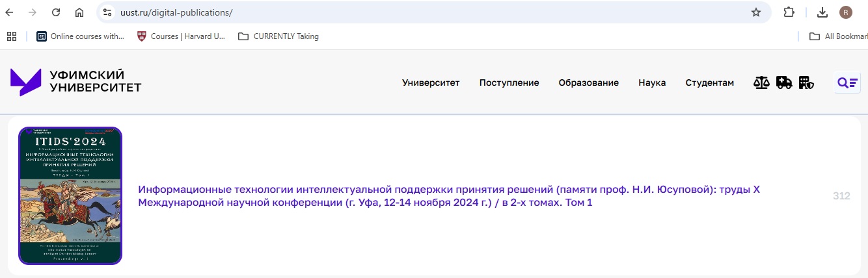The width and height of the screenshot is (868, 278).
Task: Reload the page
Action: [56, 12]
